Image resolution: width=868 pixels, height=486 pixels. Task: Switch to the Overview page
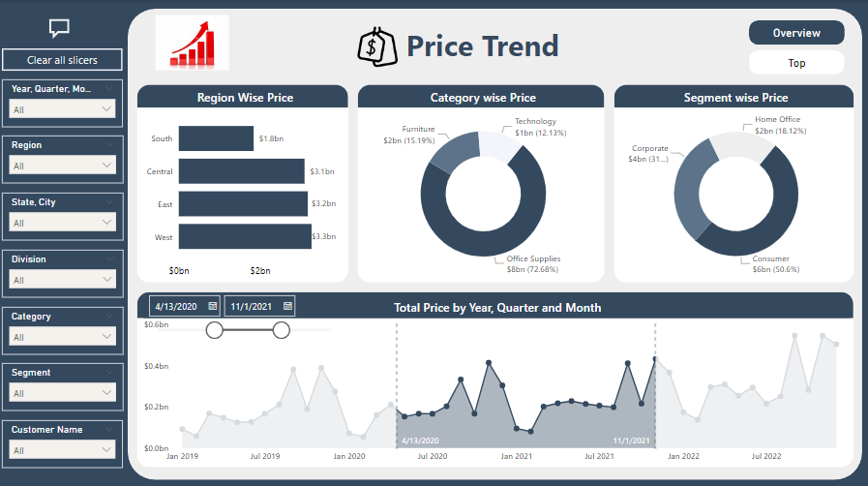click(795, 33)
